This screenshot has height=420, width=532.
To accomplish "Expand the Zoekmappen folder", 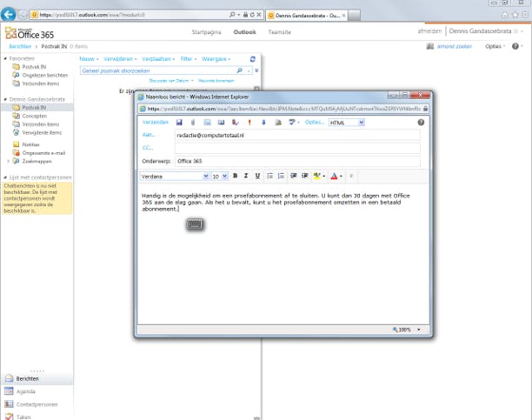I will coord(8,161).
